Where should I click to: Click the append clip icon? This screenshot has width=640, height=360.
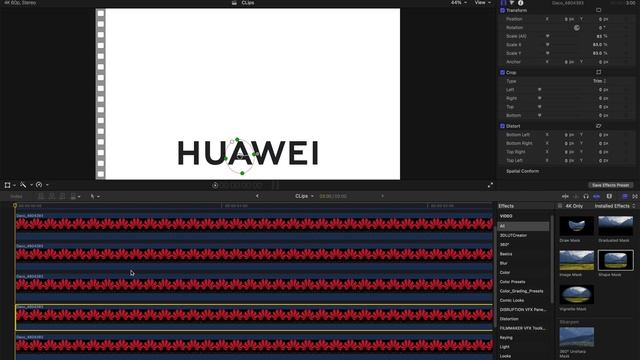point(62,196)
